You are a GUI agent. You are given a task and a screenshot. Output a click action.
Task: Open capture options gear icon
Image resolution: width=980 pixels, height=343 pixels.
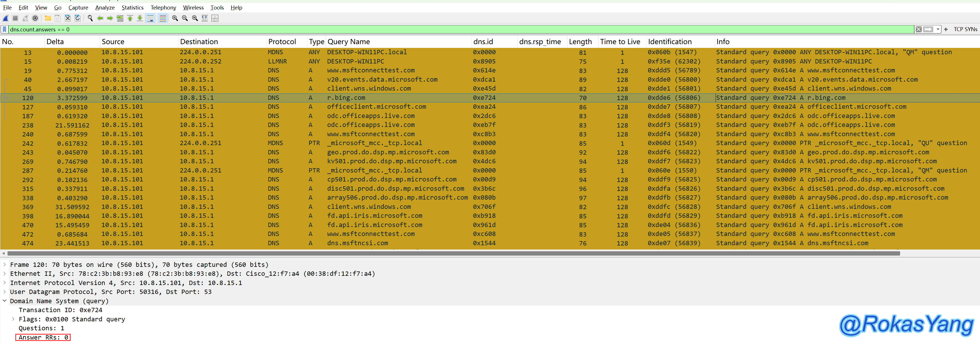coord(35,18)
